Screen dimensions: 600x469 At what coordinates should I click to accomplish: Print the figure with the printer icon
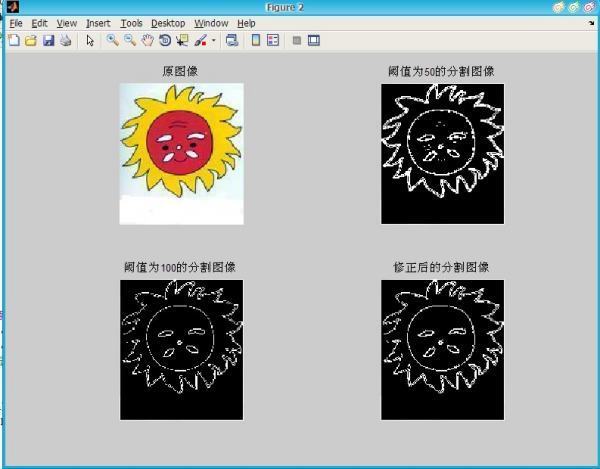(x=65, y=40)
